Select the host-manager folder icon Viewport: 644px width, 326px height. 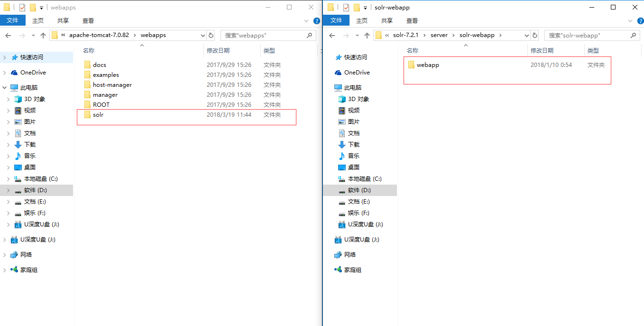pyautogui.click(x=87, y=84)
